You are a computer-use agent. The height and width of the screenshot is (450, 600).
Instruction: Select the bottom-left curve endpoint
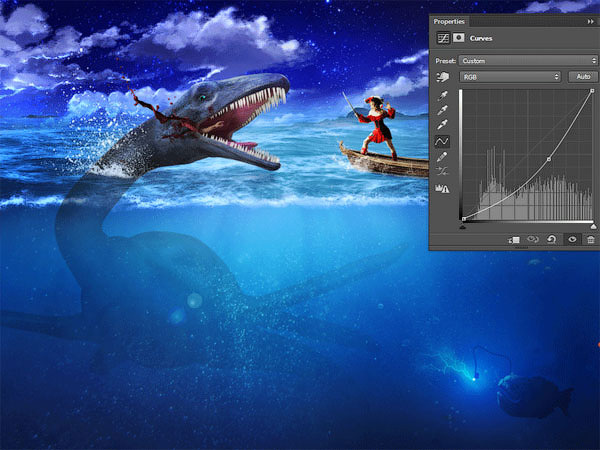(x=464, y=219)
